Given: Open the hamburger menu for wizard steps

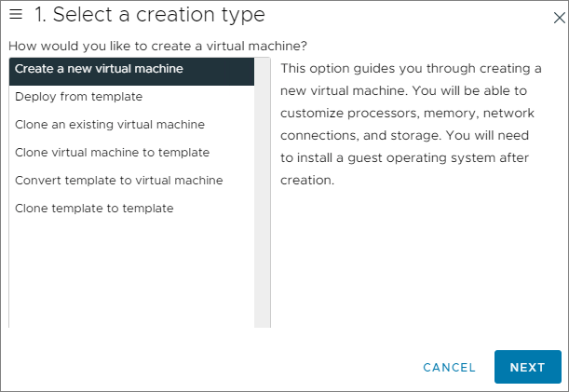Looking at the screenshot, I should (x=16, y=15).
